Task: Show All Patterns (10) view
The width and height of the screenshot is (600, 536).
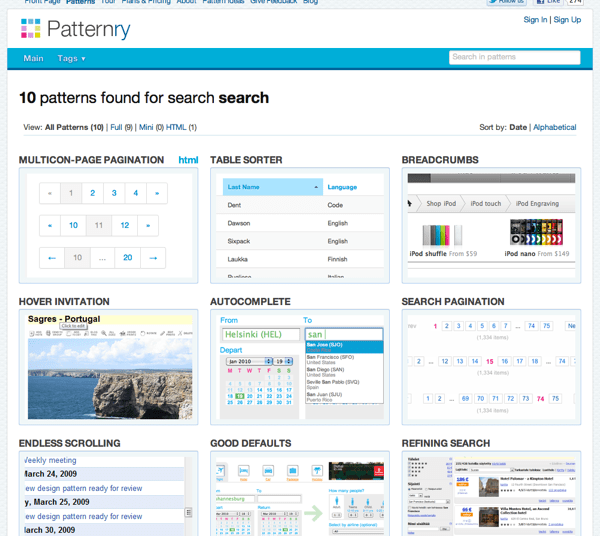Action: tap(74, 127)
